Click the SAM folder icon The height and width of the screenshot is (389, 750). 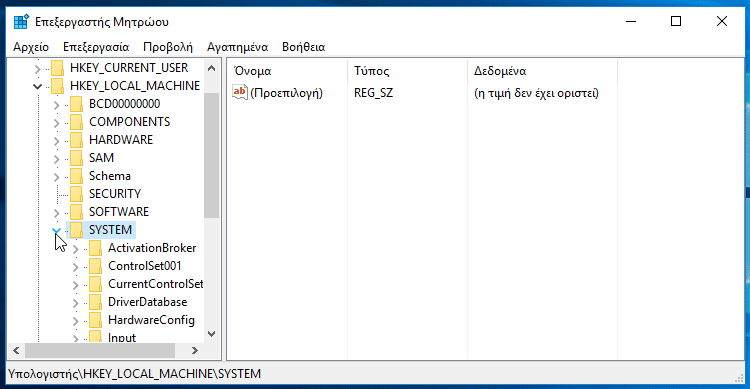pos(77,158)
